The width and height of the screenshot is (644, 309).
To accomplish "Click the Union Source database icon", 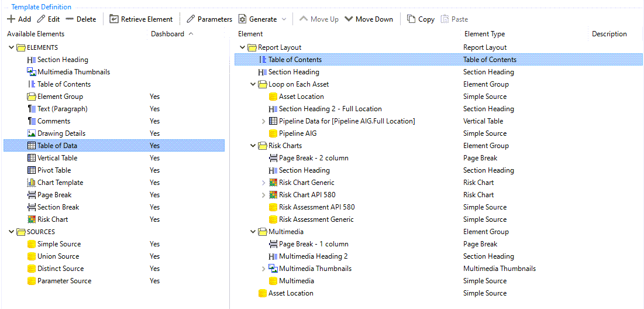I will pyautogui.click(x=31, y=256).
